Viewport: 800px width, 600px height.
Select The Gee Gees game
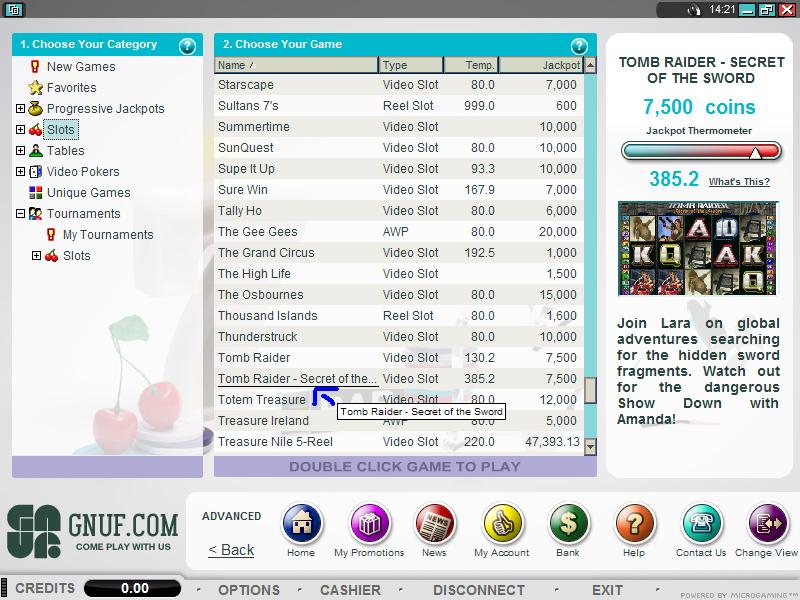[399, 232]
